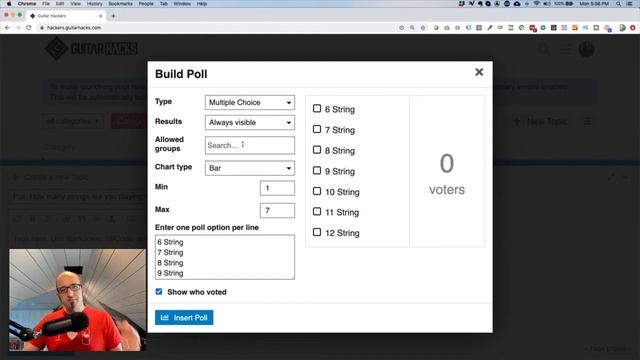Reload the page
Viewport: 640px width, 360px height.
29,28
